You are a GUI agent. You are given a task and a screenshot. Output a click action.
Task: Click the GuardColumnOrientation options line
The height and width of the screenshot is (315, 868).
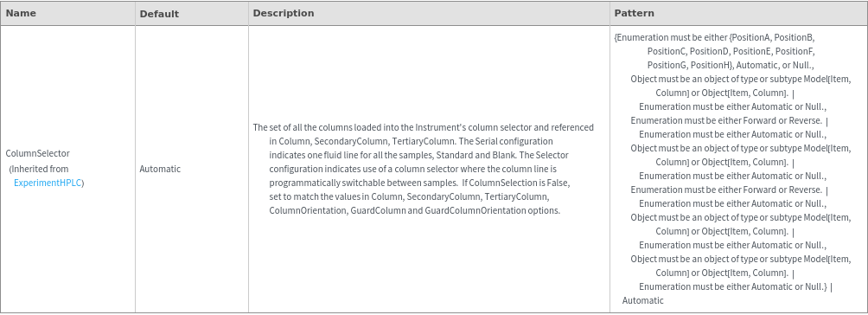pos(415,211)
